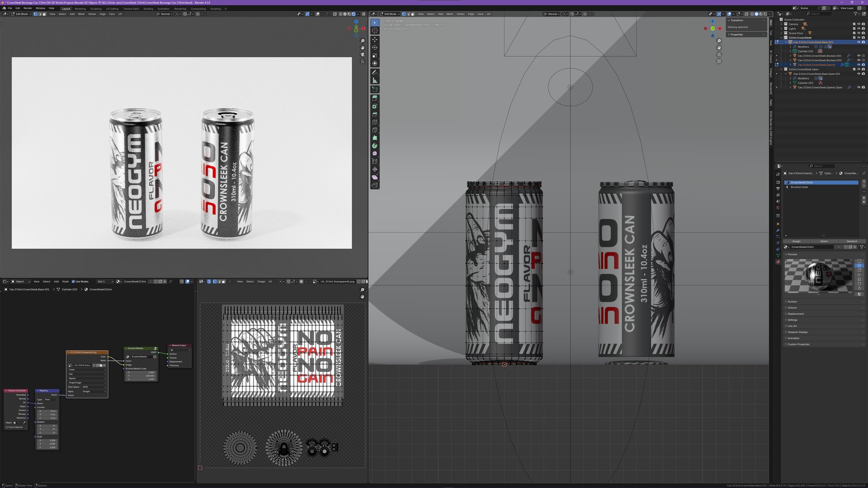
Task: Click the Deselect material button
Action: [852, 241]
